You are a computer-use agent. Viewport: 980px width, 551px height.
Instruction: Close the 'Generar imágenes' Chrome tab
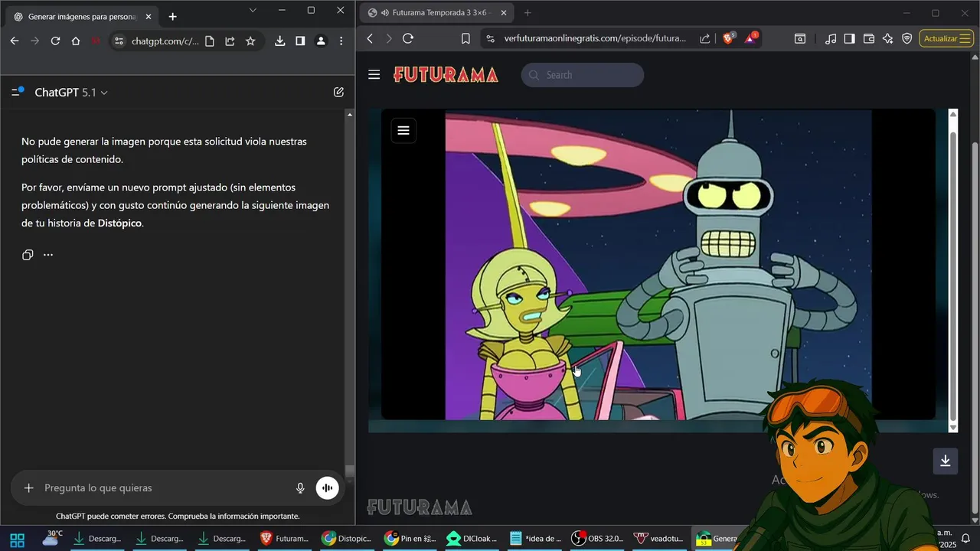[x=149, y=16]
